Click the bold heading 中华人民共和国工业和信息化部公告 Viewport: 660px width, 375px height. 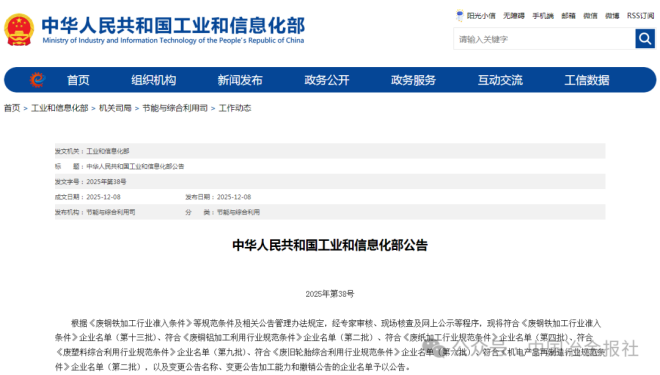pos(330,245)
